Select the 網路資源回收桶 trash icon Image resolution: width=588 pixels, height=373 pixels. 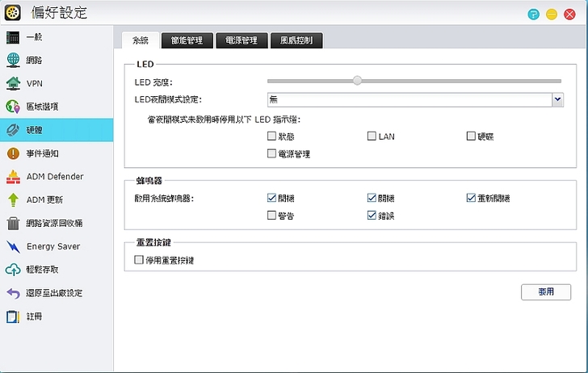point(13,224)
